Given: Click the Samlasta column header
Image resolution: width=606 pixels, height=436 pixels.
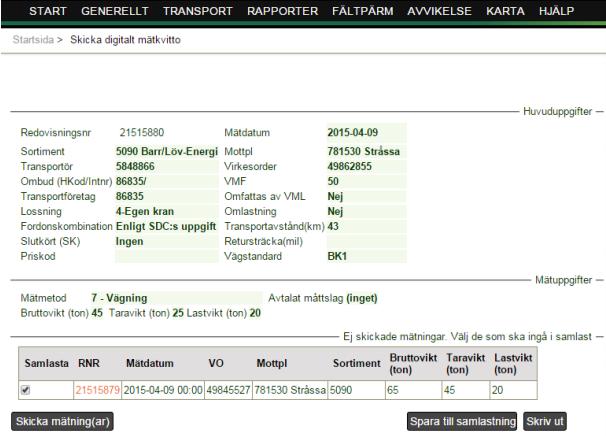Looking at the screenshot, I should click(46, 363).
